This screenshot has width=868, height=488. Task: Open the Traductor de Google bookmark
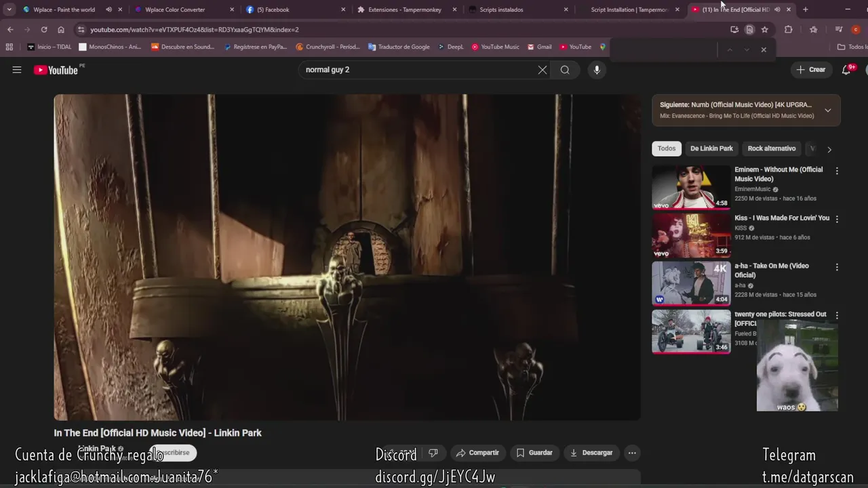coord(399,47)
